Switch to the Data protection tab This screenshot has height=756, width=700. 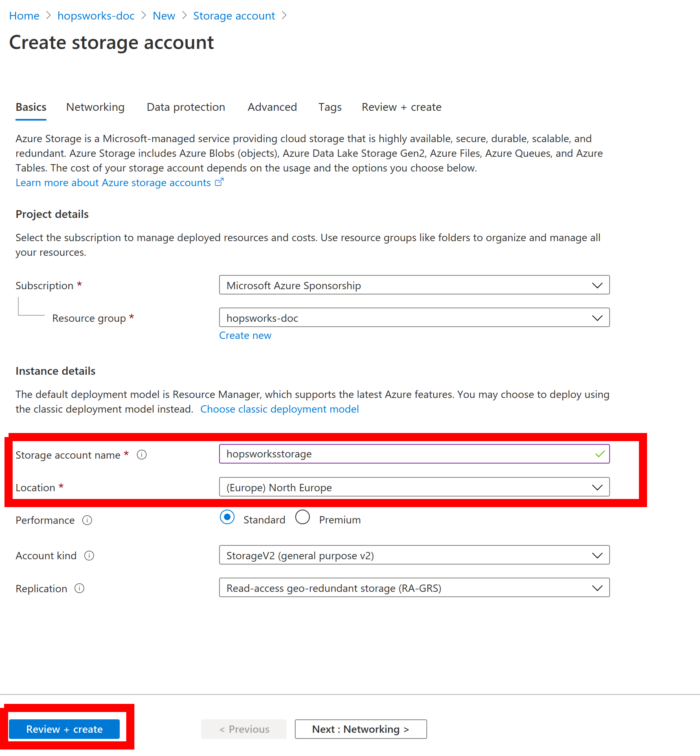186,107
